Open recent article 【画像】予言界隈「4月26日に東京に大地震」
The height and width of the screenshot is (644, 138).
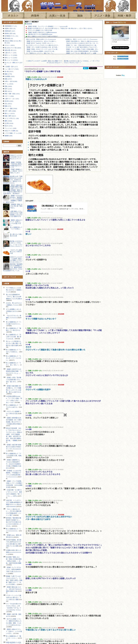click(16, 165)
